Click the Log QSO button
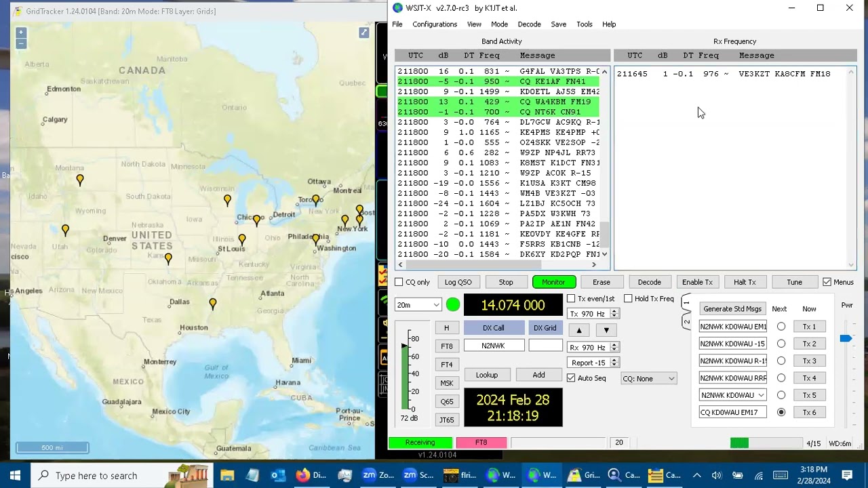The height and width of the screenshot is (488, 868). 458,282
